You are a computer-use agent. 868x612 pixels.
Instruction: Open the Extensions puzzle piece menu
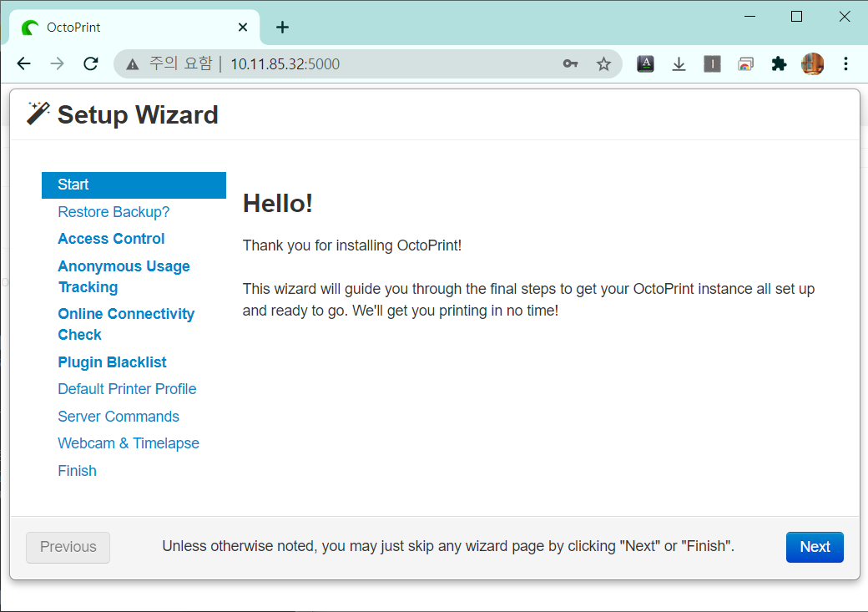tap(779, 64)
